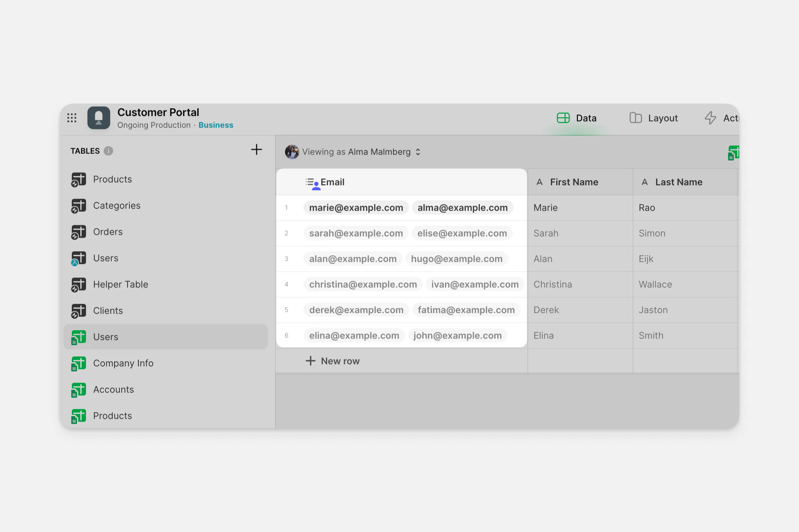Select the Orders table

tap(107, 232)
